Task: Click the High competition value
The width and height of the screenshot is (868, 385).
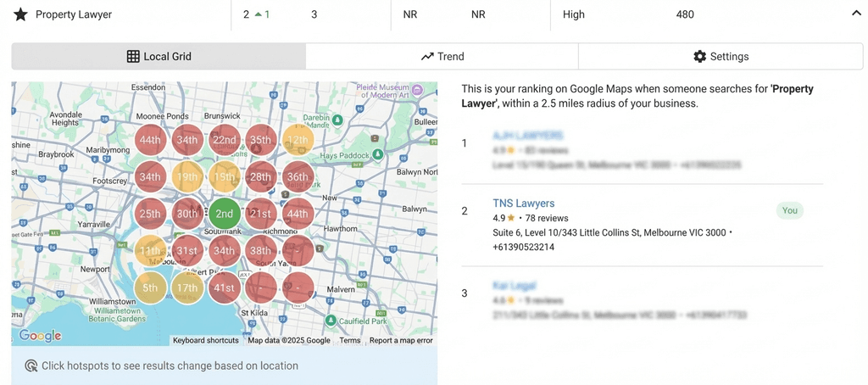Action: click(574, 14)
